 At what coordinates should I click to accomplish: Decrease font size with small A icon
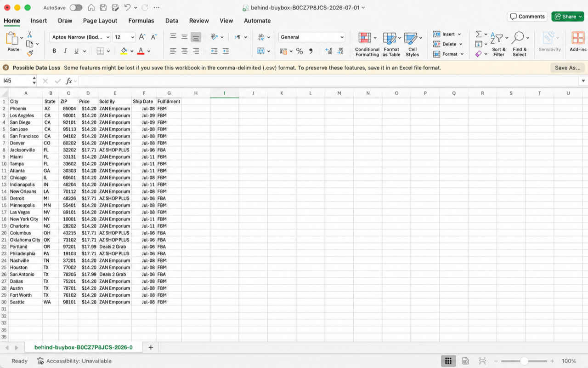(154, 37)
